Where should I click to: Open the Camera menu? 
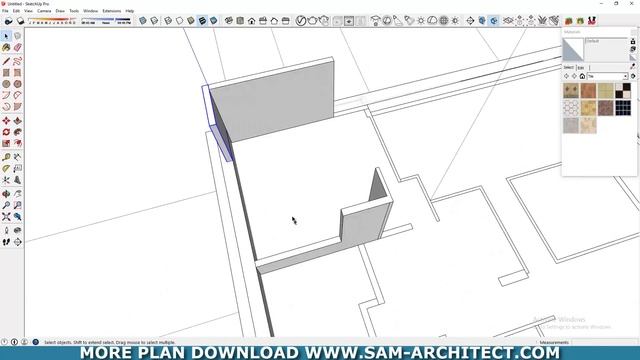[44, 11]
